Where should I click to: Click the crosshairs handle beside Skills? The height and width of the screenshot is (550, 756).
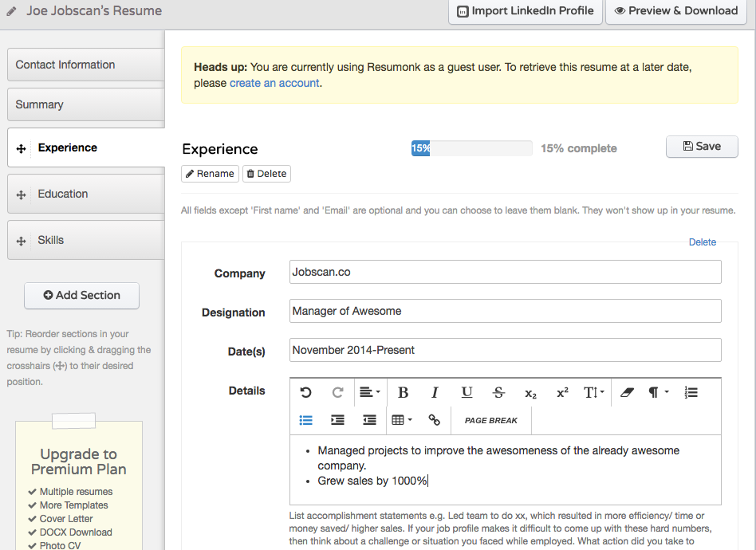(22, 241)
